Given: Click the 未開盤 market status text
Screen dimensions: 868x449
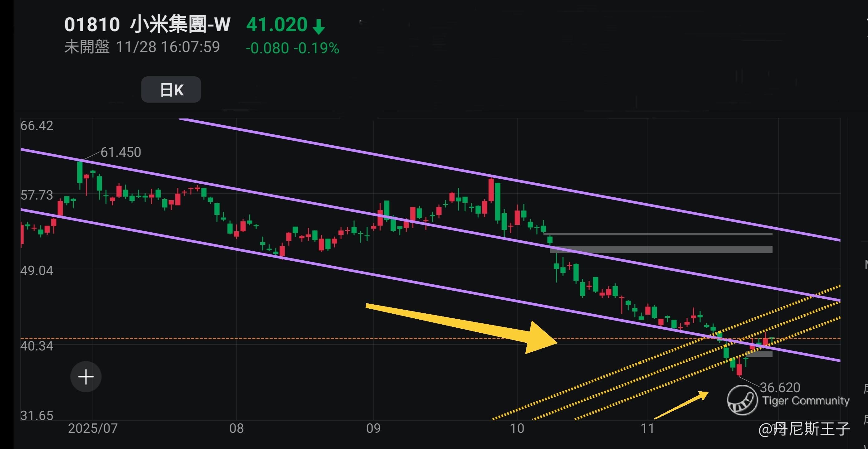Looking at the screenshot, I should (87, 47).
